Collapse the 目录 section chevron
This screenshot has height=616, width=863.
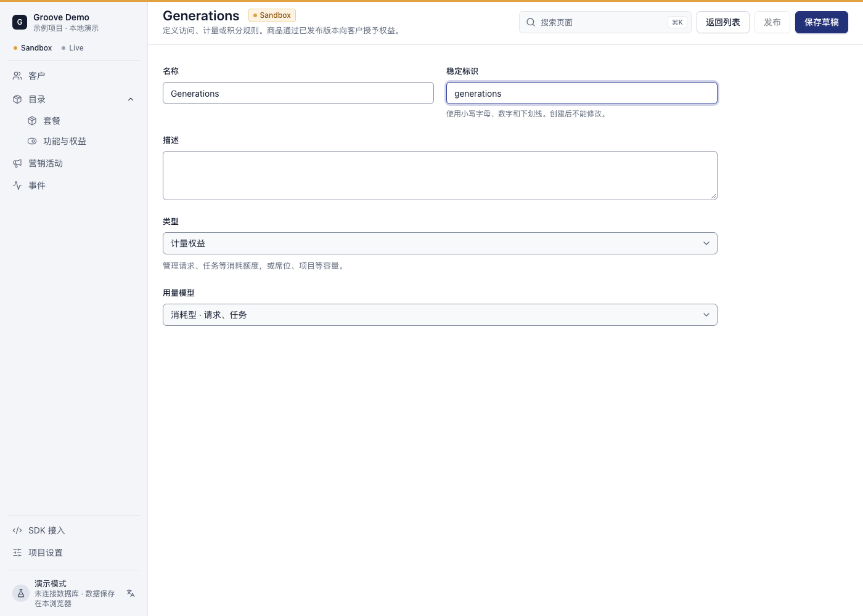click(131, 99)
